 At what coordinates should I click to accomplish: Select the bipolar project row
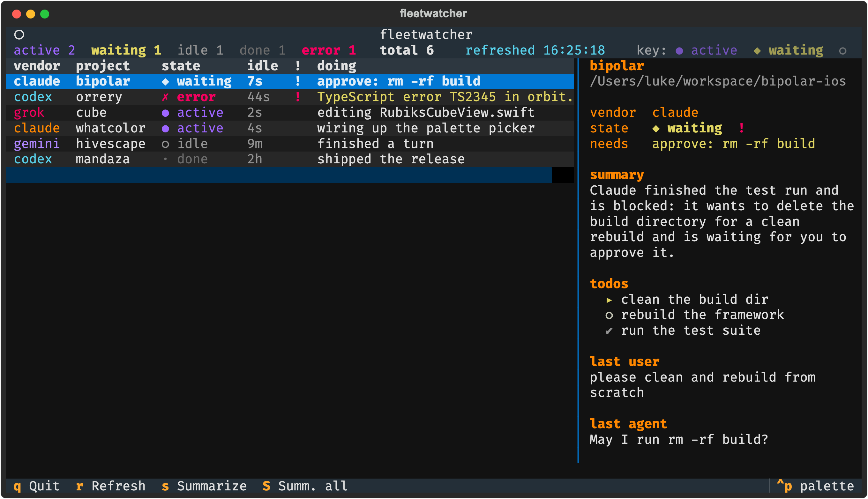(x=290, y=82)
